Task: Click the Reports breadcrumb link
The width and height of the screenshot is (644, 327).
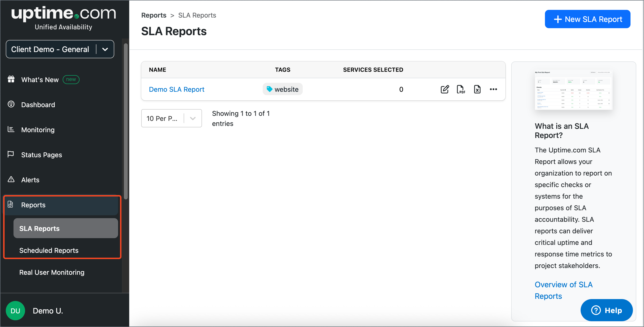Action: click(x=154, y=15)
